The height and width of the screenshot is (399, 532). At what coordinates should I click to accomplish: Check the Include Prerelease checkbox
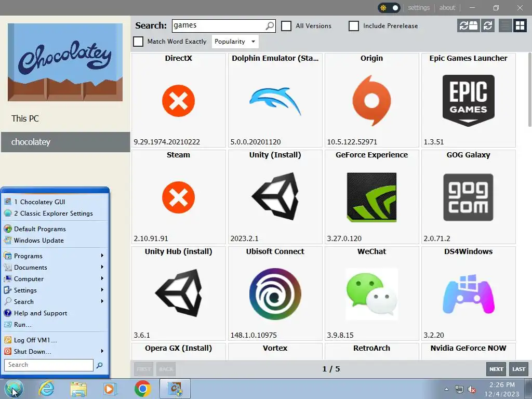click(353, 26)
